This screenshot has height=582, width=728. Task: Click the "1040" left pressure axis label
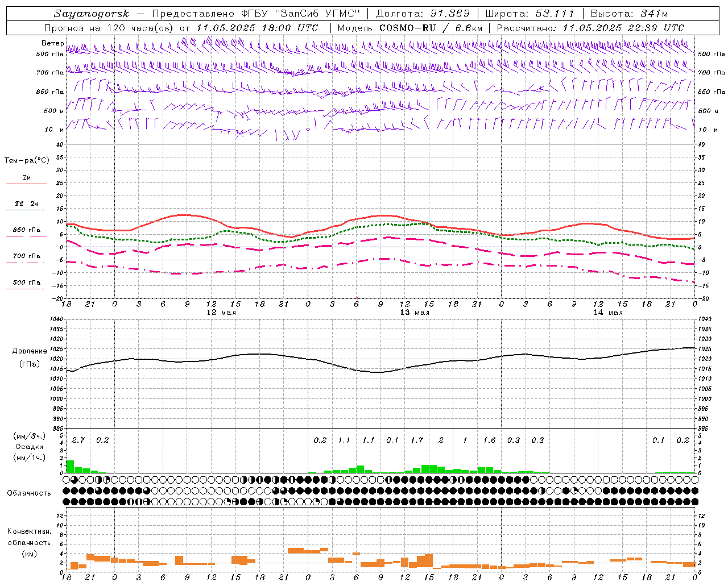click(x=56, y=319)
